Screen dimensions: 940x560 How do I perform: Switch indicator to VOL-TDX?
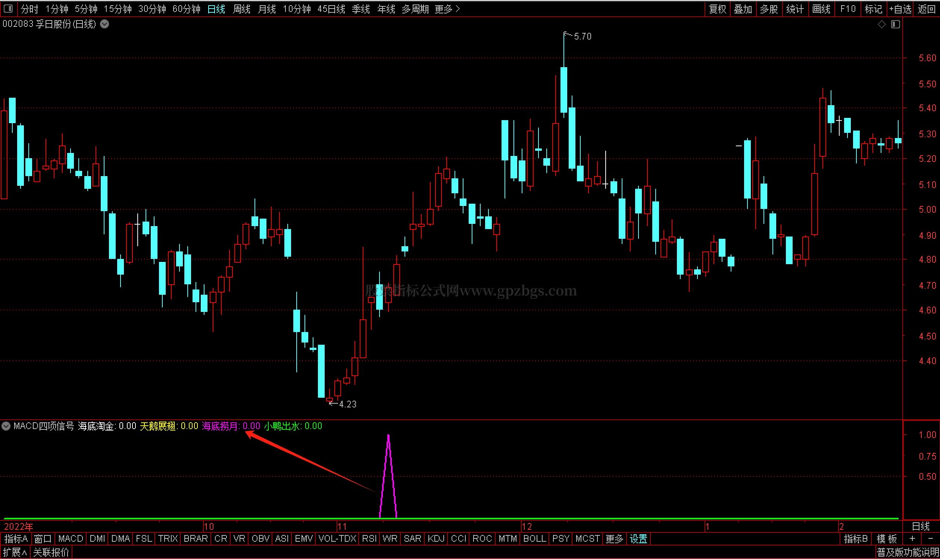coord(337,539)
